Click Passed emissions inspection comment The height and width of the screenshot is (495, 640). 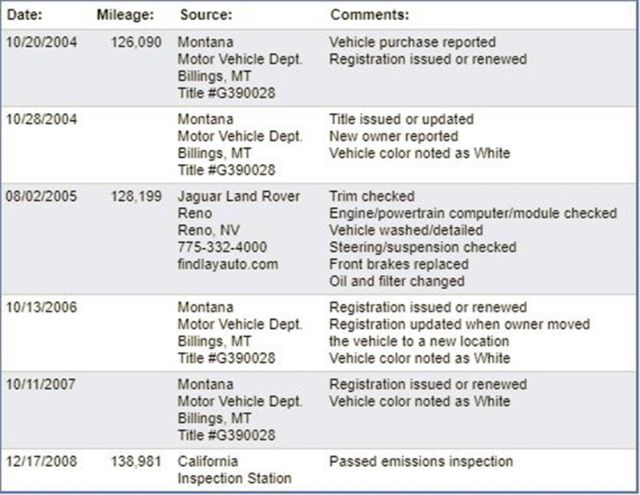[x=421, y=462]
